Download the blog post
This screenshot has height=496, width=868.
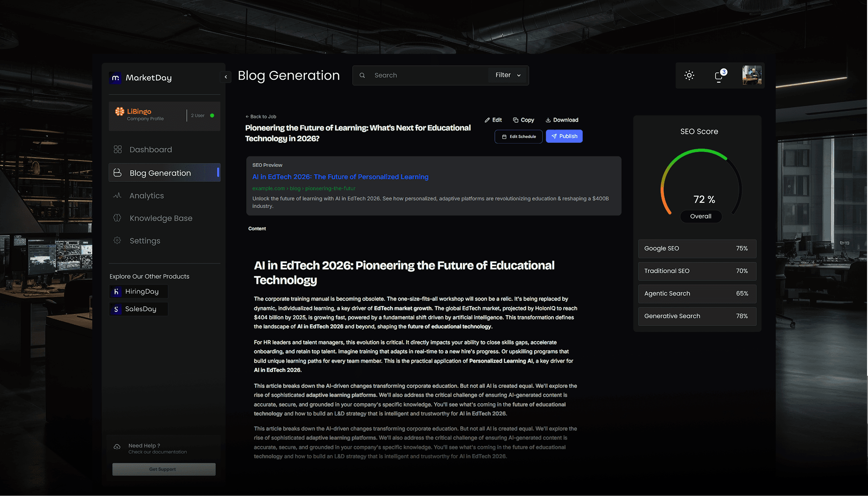(x=562, y=120)
